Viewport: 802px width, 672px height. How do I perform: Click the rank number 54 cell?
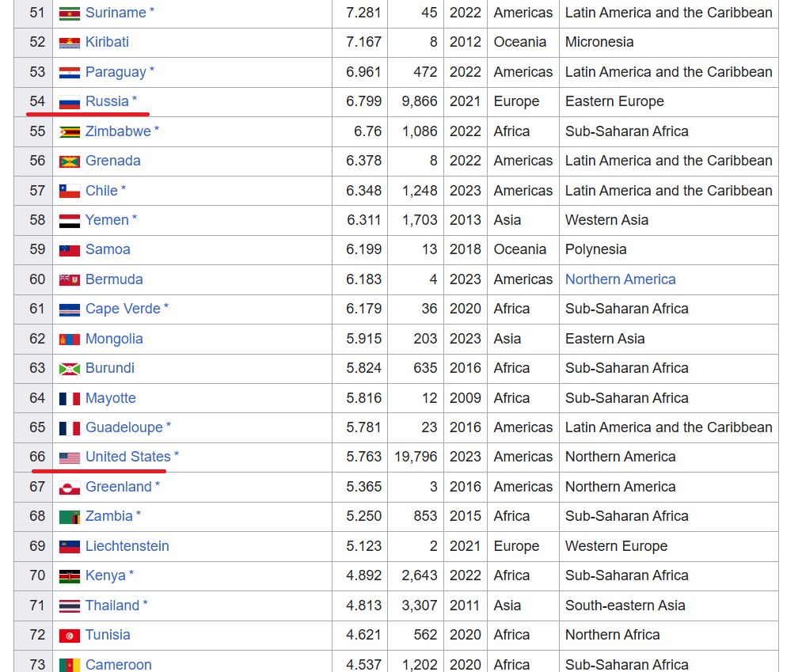point(33,102)
